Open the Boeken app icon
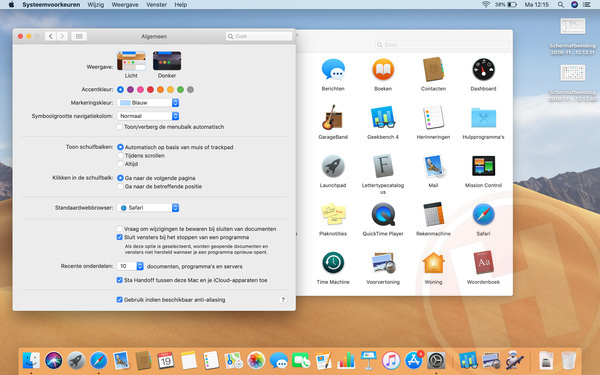Viewport: 600px width, 375px height. 383,70
